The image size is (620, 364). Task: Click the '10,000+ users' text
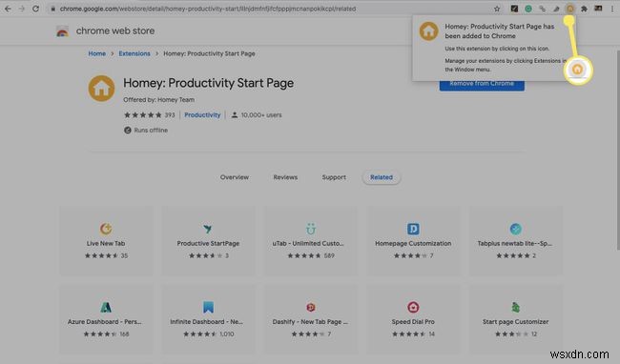point(261,115)
